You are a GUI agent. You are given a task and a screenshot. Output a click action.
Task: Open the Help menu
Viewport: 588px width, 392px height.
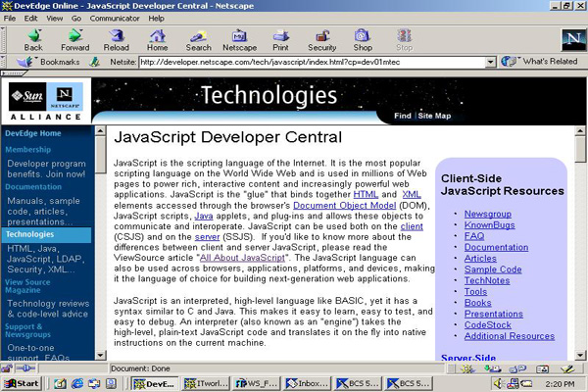(156, 19)
